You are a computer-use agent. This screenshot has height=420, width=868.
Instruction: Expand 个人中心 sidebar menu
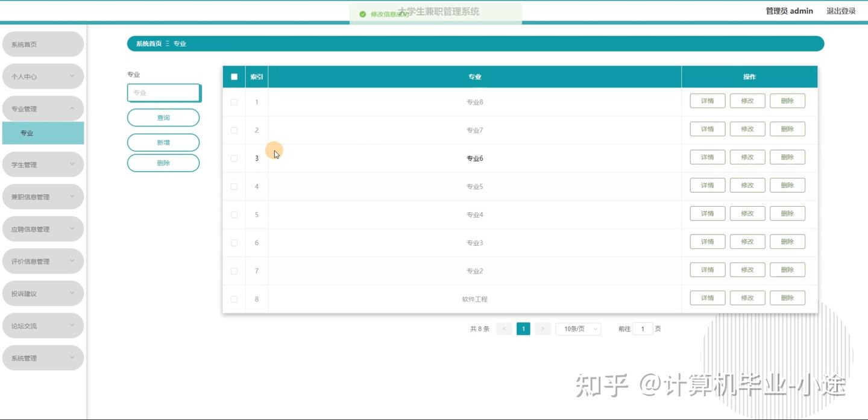pyautogui.click(x=43, y=77)
